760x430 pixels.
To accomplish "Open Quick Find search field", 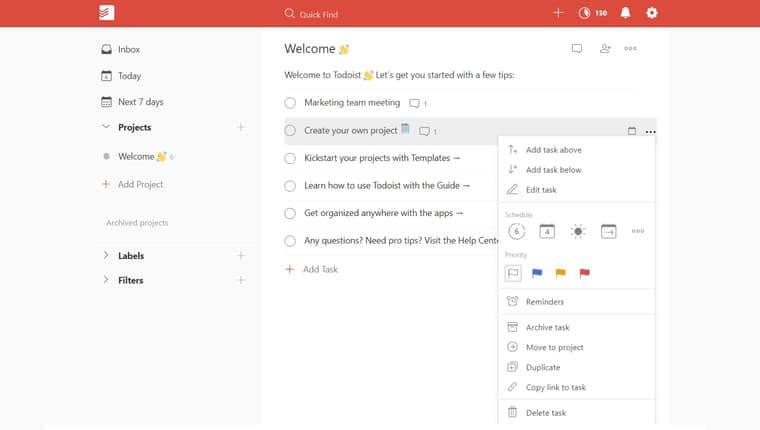I will coord(312,14).
